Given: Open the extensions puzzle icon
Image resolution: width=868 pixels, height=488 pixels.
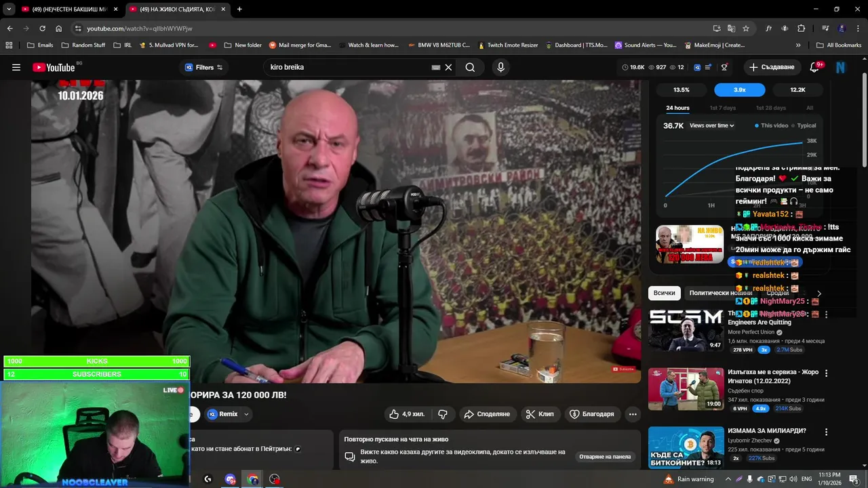Looking at the screenshot, I should [x=802, y=28].
